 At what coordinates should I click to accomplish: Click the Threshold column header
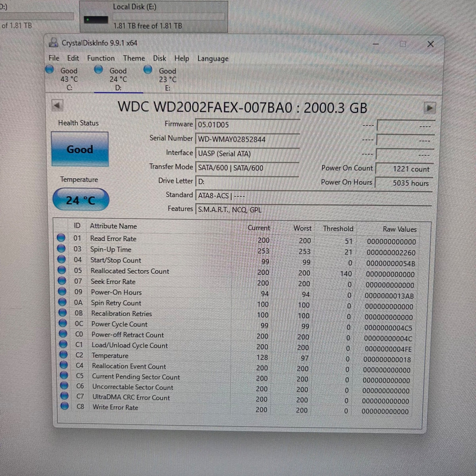pyautogui.click(x=338, y=228)
